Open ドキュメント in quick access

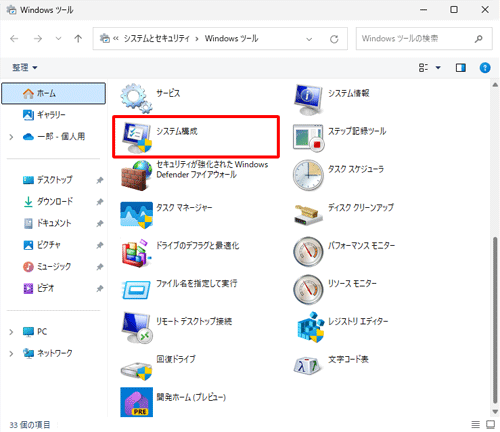point(54,223)
